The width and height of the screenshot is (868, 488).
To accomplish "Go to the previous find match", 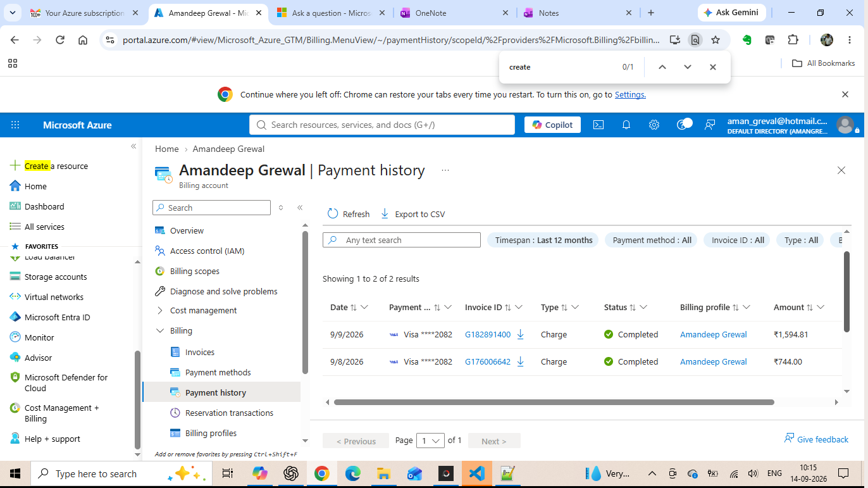I will pos(662,67).
